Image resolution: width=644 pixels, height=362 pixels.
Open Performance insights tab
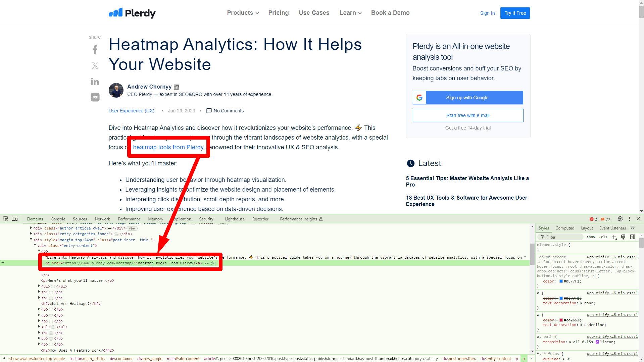tap(301, 219)
